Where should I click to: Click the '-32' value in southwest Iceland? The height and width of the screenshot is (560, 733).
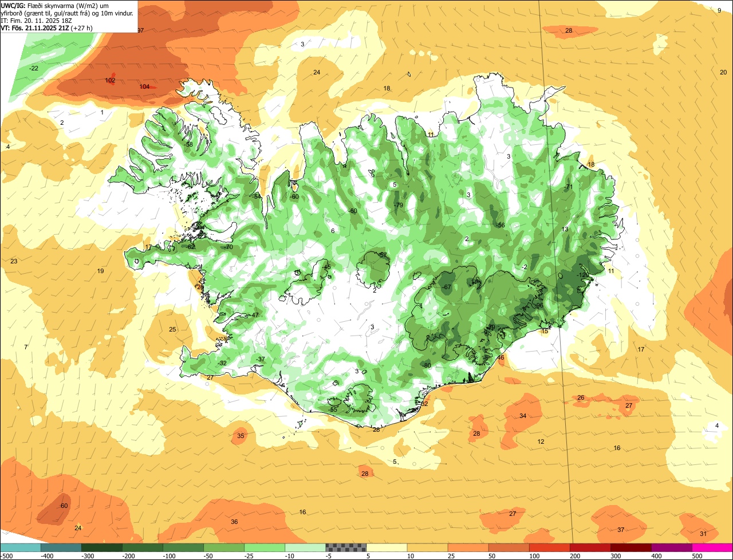222,364
